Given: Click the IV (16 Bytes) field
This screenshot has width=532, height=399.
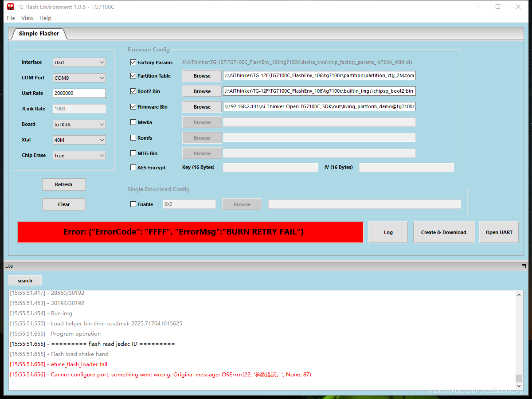Looking at the screenshot, I should (x=407, y=168).
